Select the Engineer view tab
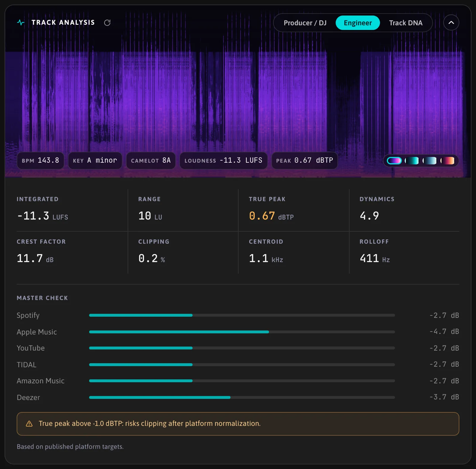This screenshot has width=476, height=469. tap(358, 23)
